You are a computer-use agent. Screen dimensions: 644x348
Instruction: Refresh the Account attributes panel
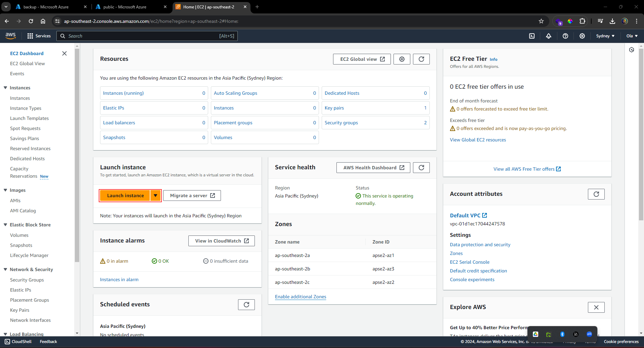(x=596, y=194)
